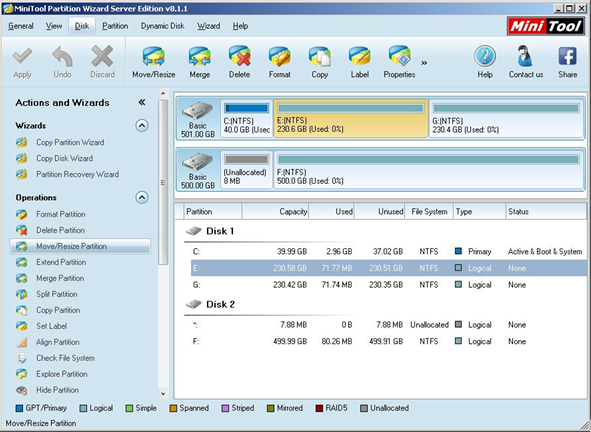Screen dimensions: 591x432
Task: Open the Partition menu
Action: 115,26
